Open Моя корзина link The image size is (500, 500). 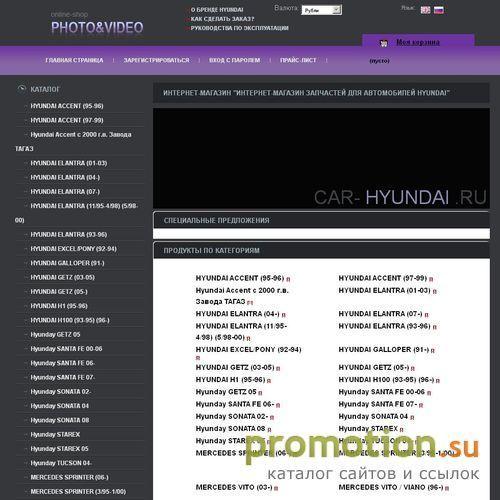point(418,42)
